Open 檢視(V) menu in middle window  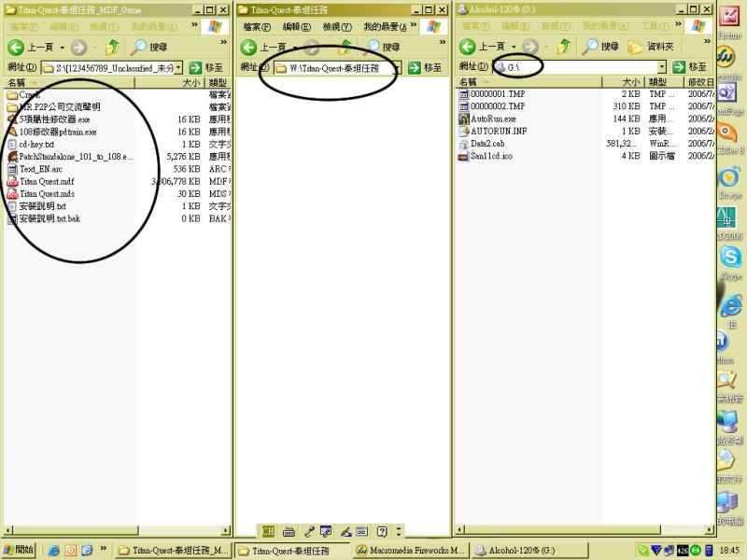click(x=334, y=27)
